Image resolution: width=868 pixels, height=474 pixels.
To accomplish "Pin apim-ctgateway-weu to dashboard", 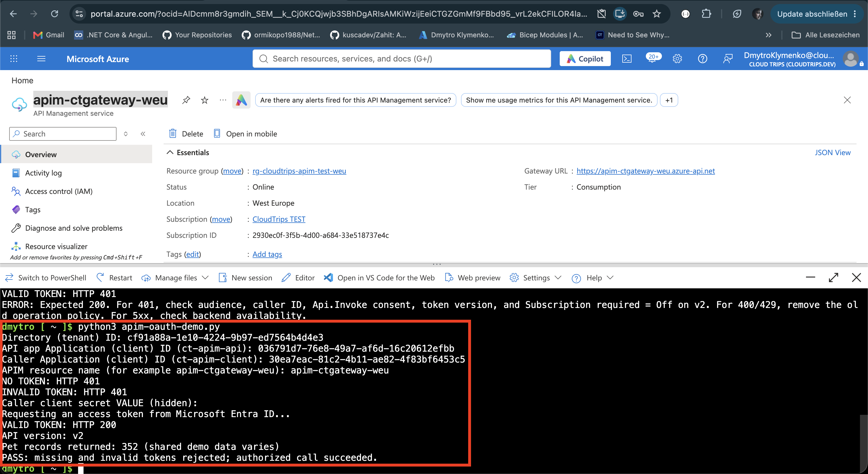I will tap(186, 100).
